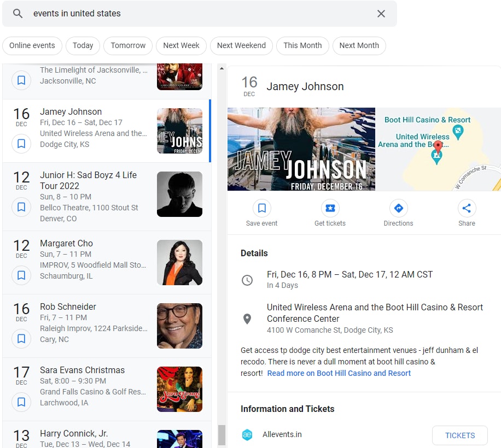Filter events by Today
This screenshot has height=448, width=501.
[x=83, y=46]
